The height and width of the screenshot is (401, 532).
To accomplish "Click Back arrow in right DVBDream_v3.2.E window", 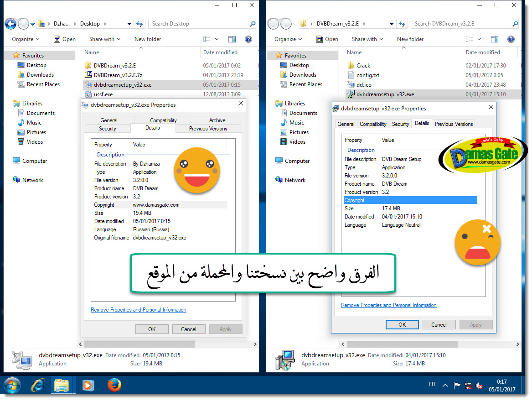I will 273,24.
